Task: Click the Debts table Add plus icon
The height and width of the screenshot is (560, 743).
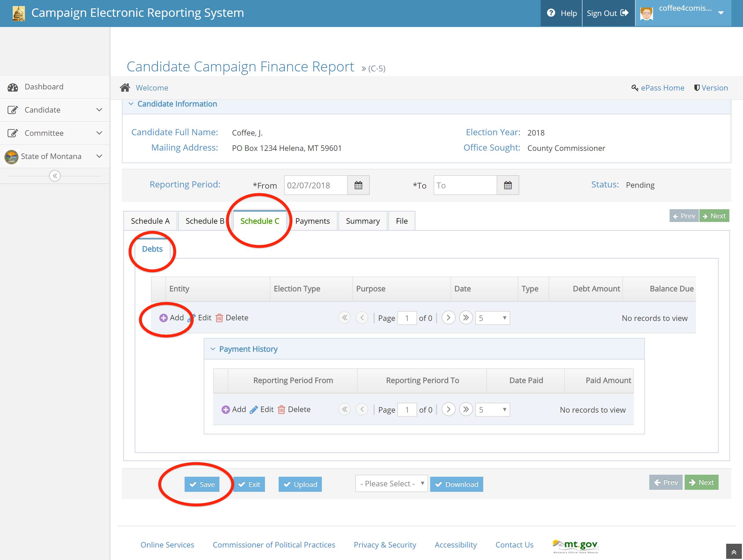Action: coord(163,318)
